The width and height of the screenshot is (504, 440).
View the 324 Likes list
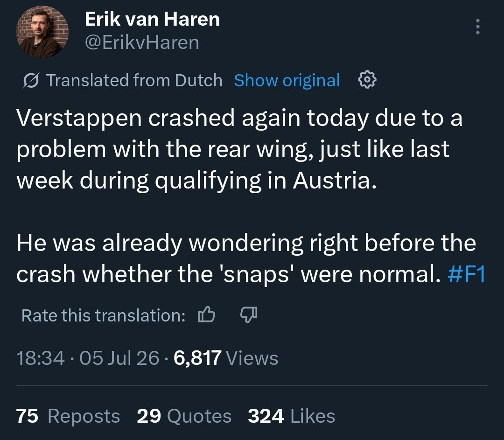[x=292, y=416]
